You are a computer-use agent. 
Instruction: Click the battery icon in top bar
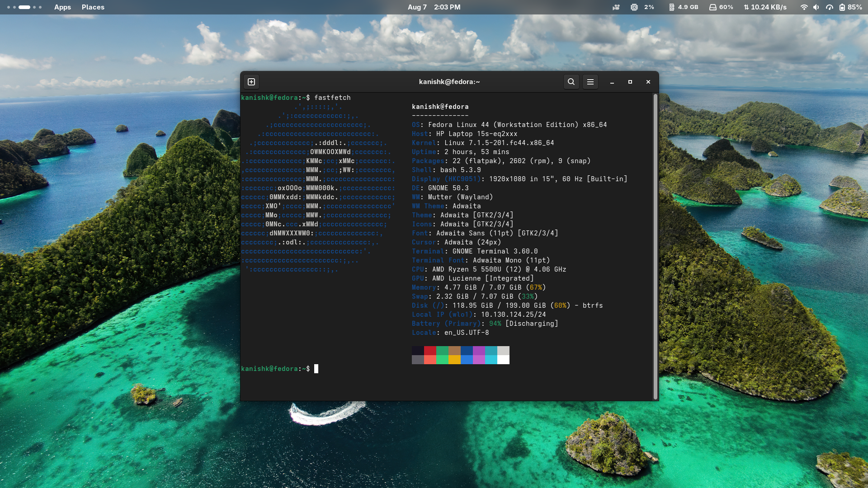pos(842,7)
